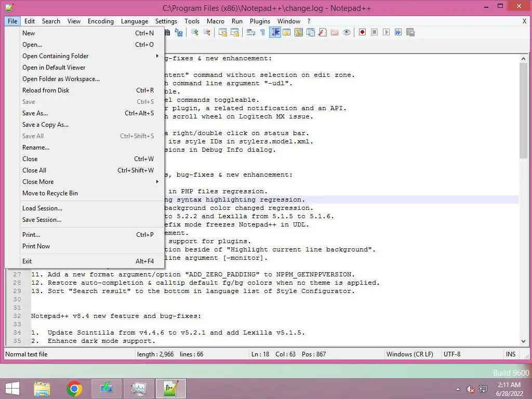The width and height of the screenshot is (532, 399).
Task: Toggle file monitoring eye icon
Action: point(347,32)
